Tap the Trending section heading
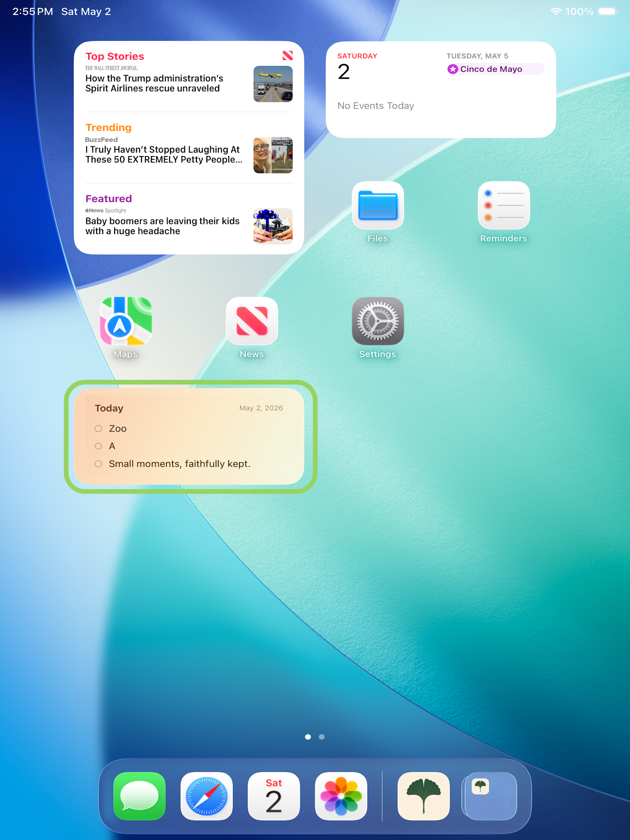Screen dimensions: 630x840 tap(109, 128)
